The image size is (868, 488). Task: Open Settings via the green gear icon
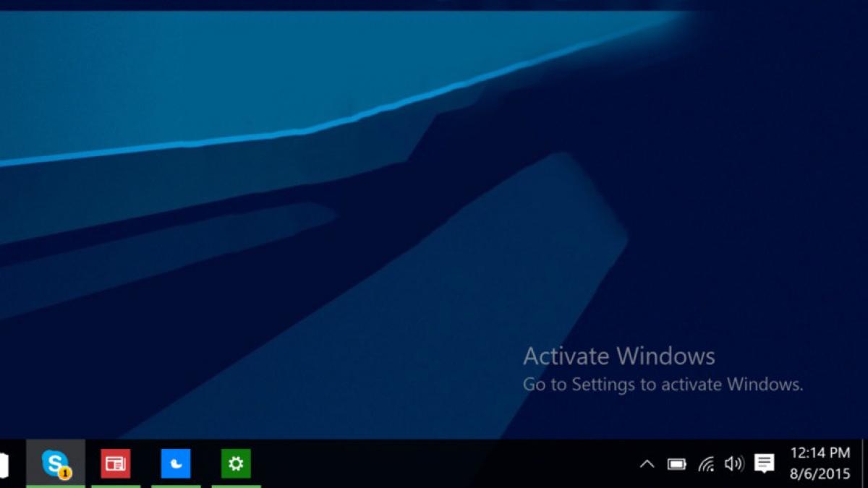click(x=236, y=464)
